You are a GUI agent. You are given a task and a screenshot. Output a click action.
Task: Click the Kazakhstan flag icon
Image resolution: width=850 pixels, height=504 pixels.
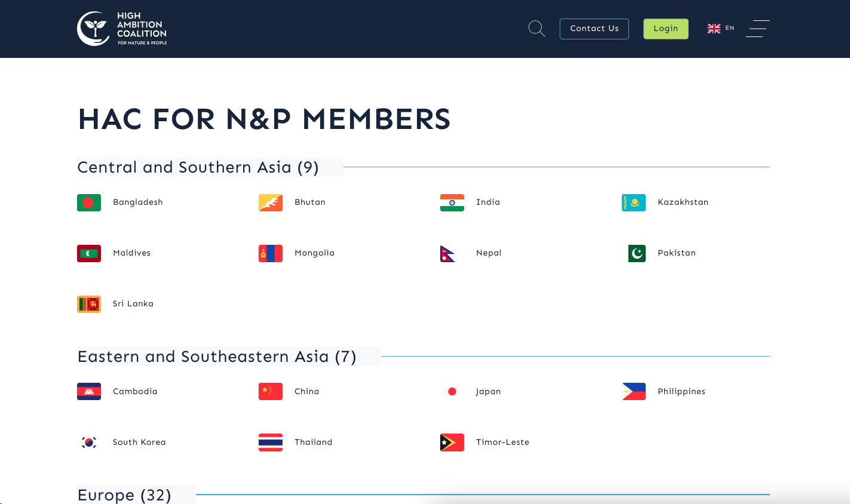pos(634,202)
